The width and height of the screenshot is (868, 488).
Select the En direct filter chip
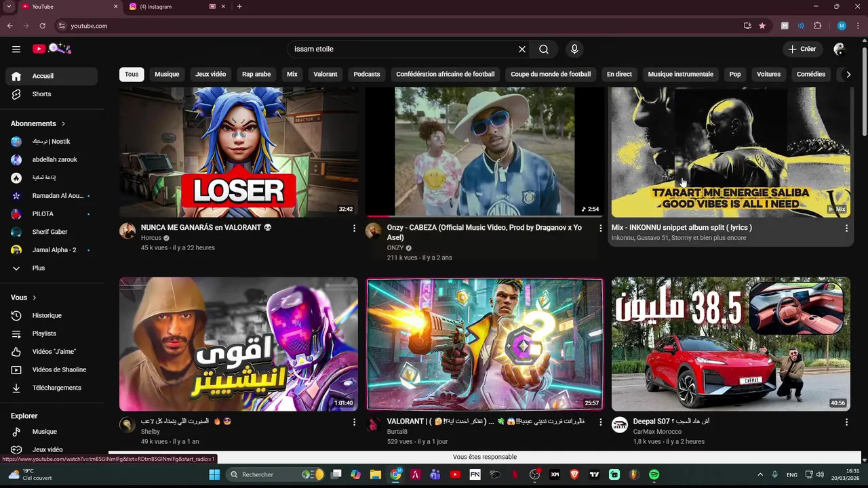[619, 74]
